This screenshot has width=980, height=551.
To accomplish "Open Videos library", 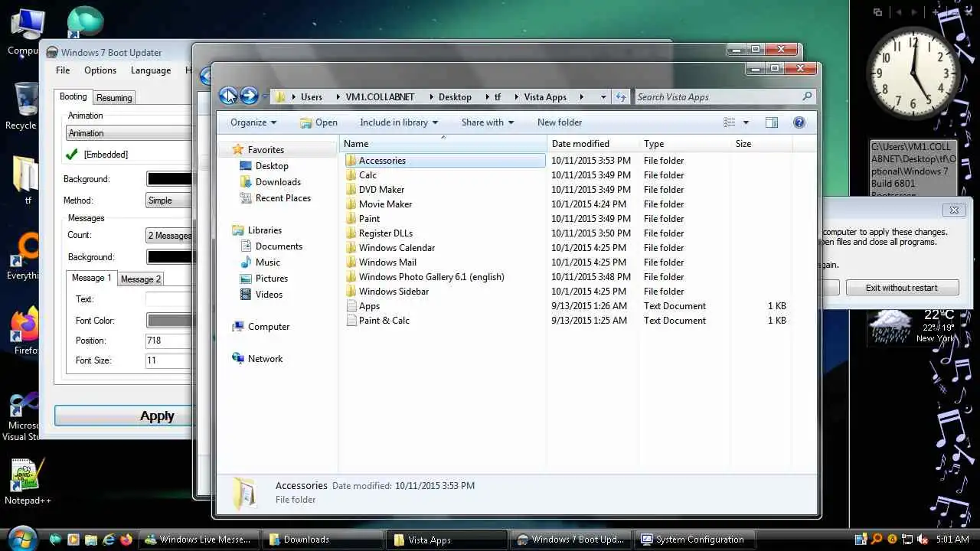I will point(261,294).
